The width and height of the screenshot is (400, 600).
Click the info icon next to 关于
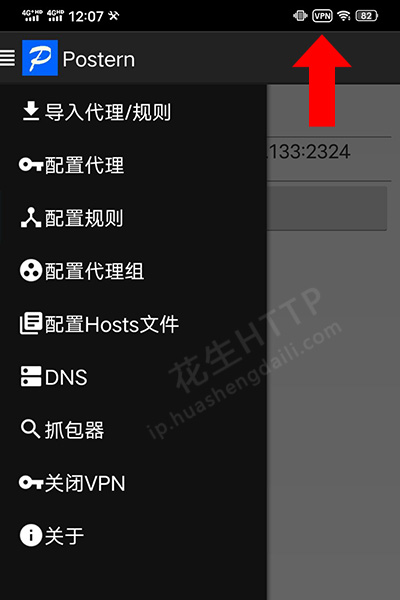pos(31,535)
